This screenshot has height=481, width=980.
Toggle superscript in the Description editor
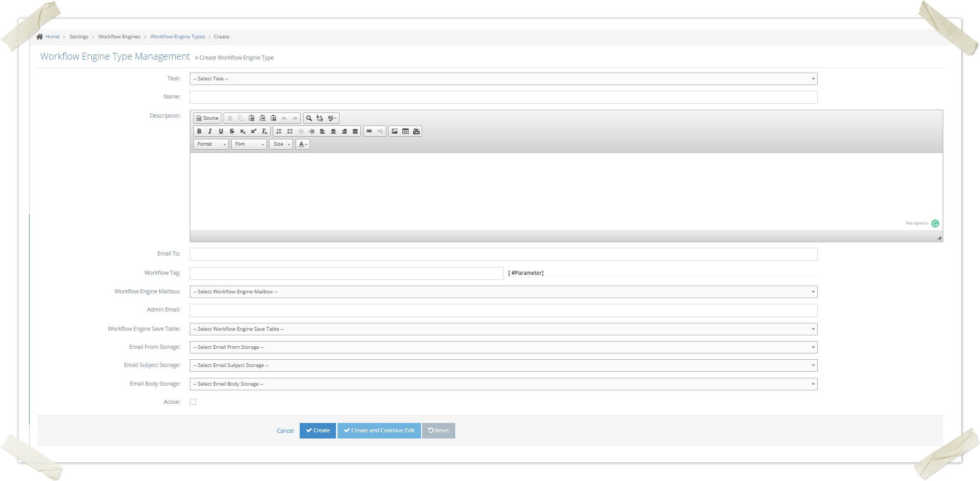[253, 131]
